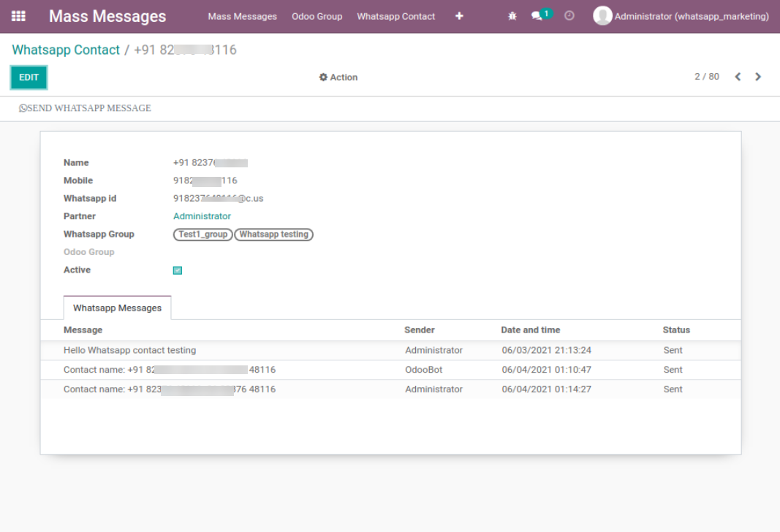
Task: Click the OdooBot sender cell
Action: pyautogui.click(x=424, y=370)
